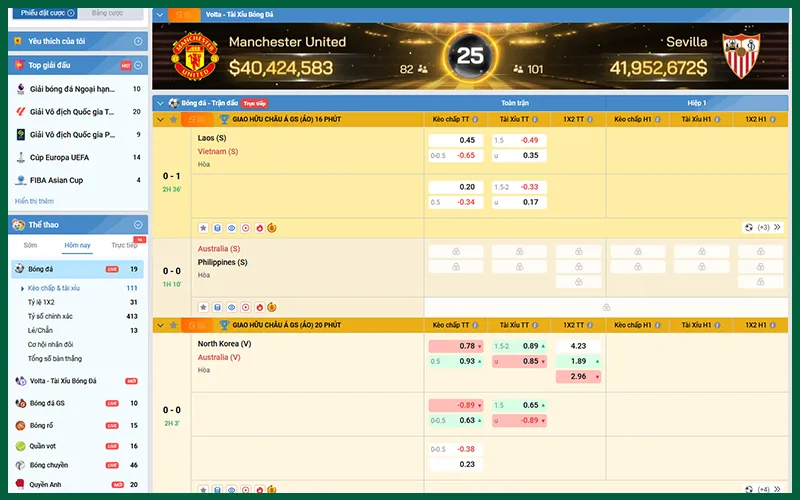The width and height of the screenshot is (800, 500).
Task: Toggle the eye watch icon under Laos vs Vietnam
Action: tap(232, 228)
